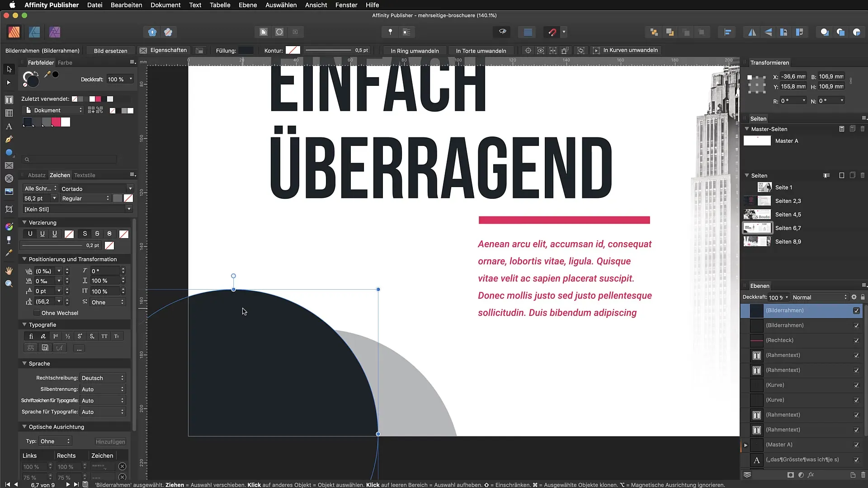Select the Zoom magnifier tool
The width and height of the screenshot is (868, 488).
pyautogui.click(x=9, y=284)
